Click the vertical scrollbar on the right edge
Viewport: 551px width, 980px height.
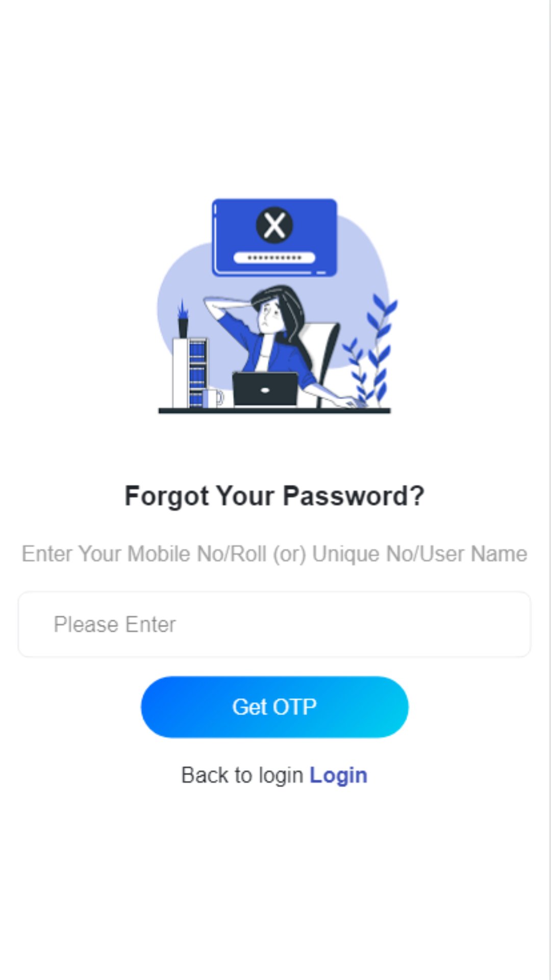(x=550, y=490)
